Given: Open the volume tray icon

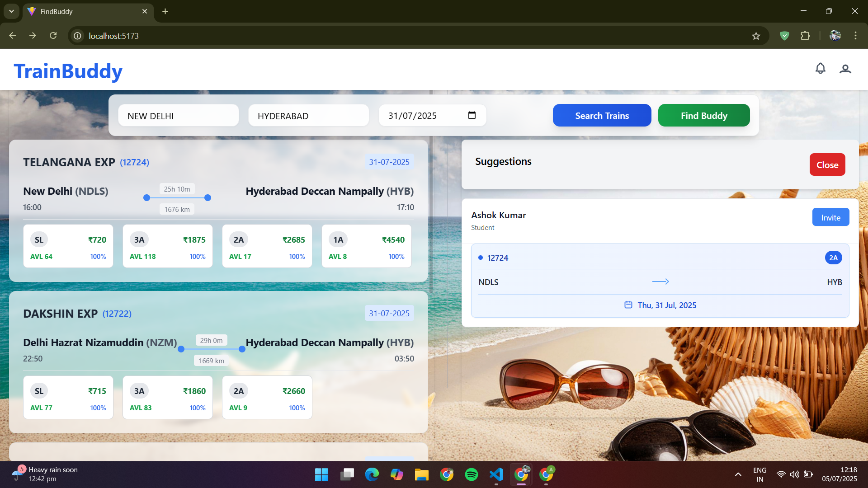Looking at the screenshot, I should (x=794, y=474).
